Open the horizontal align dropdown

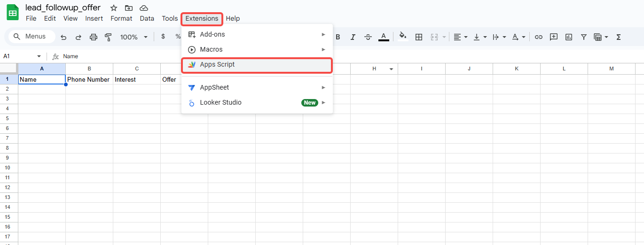tap(461, 37)
